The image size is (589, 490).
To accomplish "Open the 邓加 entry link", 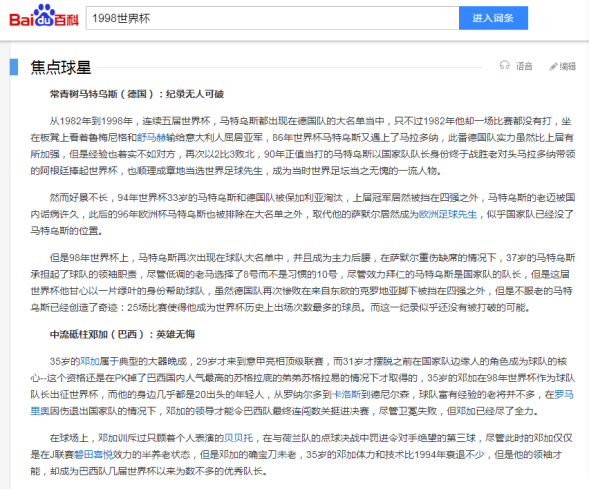I will (89, 361).
